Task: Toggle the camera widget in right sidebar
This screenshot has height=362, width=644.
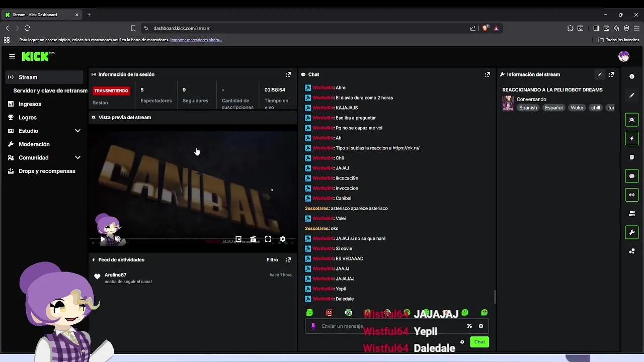Action: pyautogui.click(x=632, y=214)
